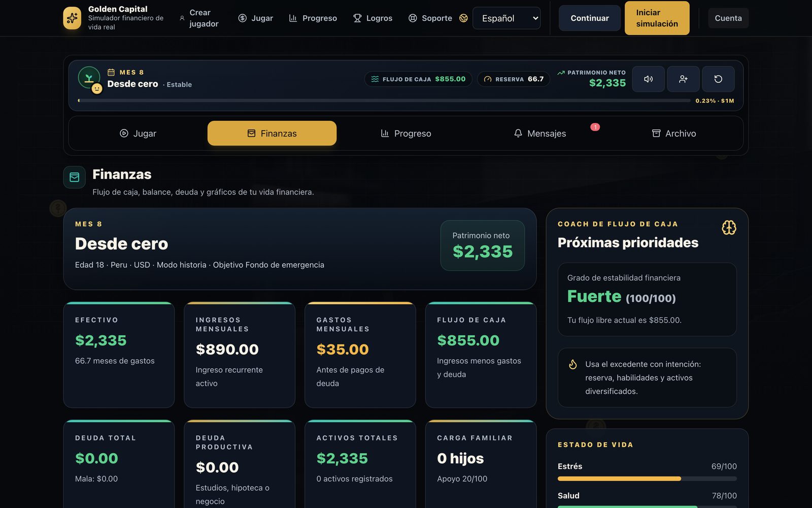Open Jugar in top navigation bar
The height and width of the screenshot is (508, 812).
pos(256,18)
